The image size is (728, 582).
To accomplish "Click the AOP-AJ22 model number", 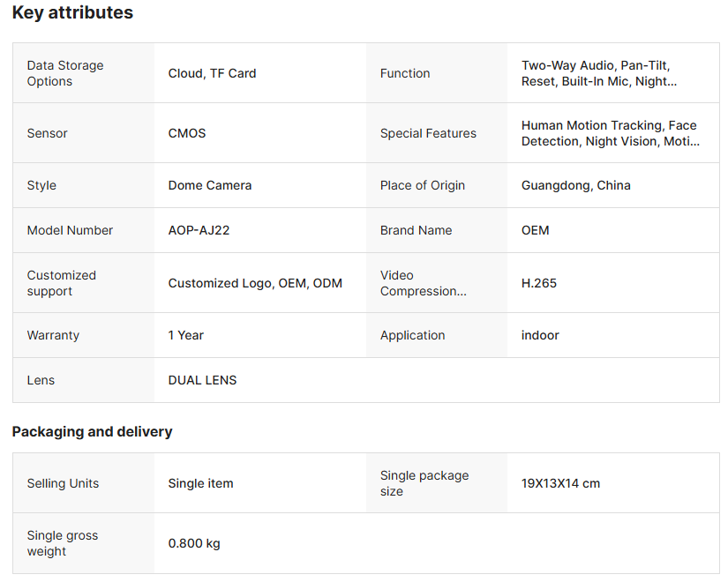I will [x=199, y=230].
